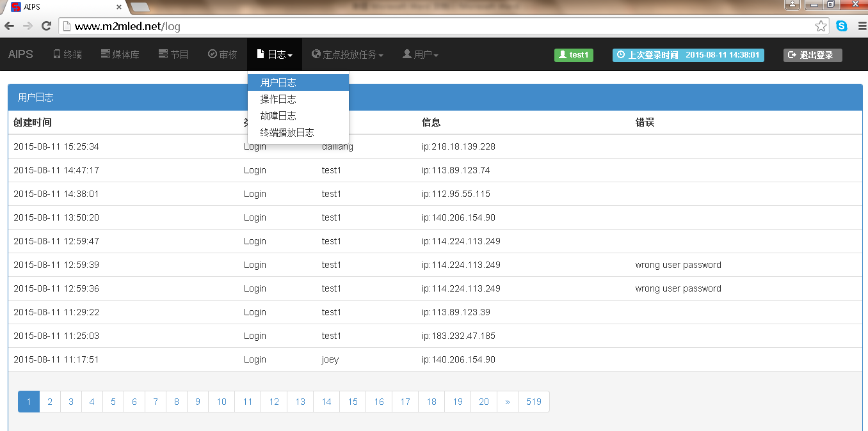Click the 上次登录时间 badge
The image size is (868, 431).
coord(688,55)
